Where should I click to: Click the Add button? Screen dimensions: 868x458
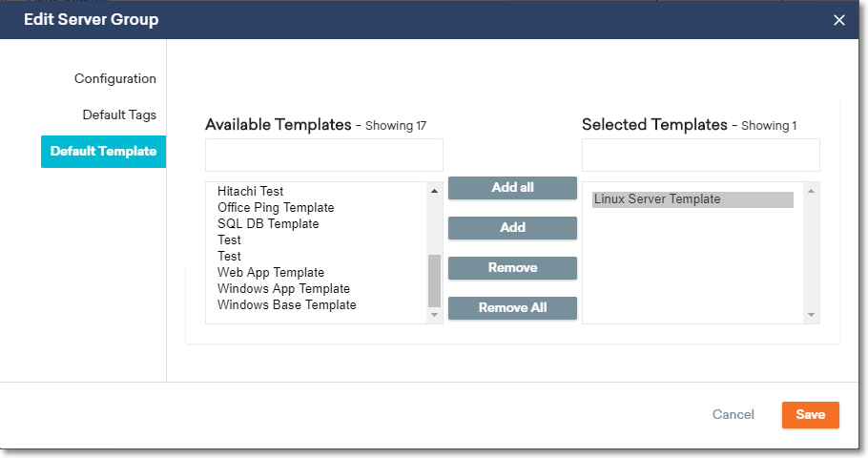pyautogui.click(x=512, y=228)
